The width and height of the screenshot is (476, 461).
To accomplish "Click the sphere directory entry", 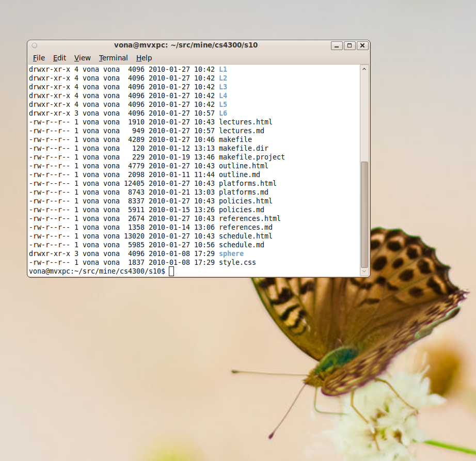I will 231,253.
